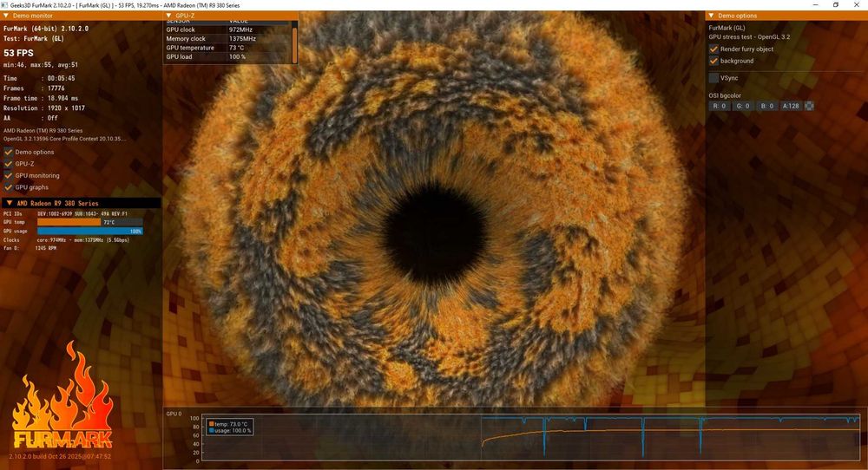Click the FurMark (GL) label in Demo options
The width and height of the screenshot is (868, 470).
pos(727,27)
